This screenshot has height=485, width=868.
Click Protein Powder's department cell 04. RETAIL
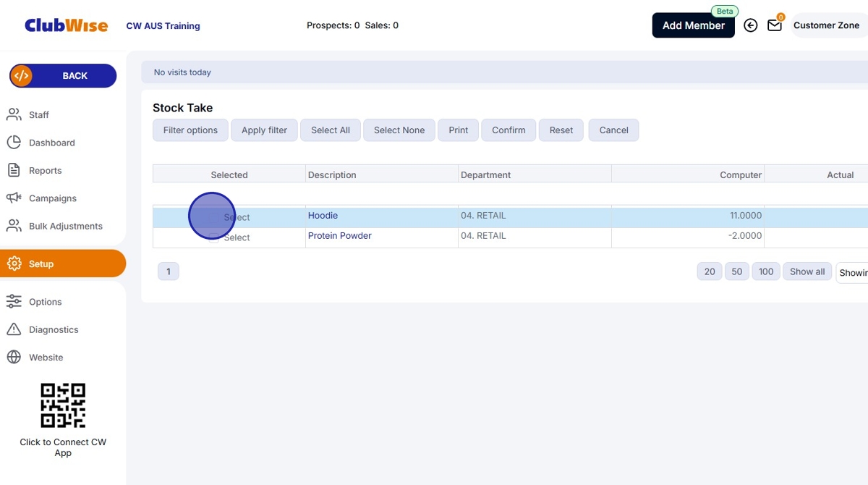tap(483, 236)
